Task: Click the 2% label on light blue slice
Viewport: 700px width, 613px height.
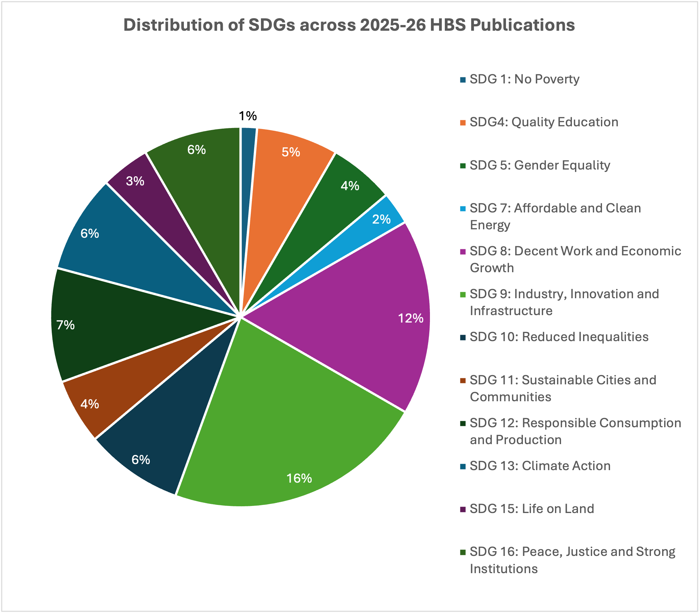Action: [x=381, y=220]
